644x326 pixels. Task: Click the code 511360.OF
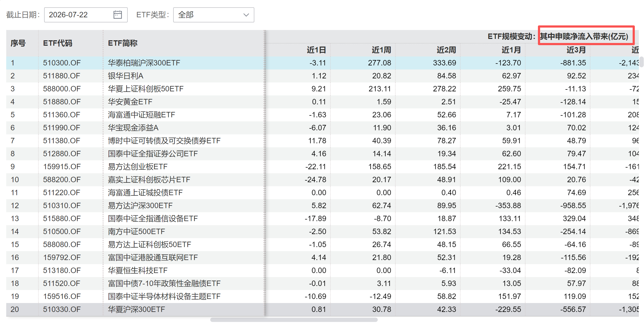click(62, 115)
